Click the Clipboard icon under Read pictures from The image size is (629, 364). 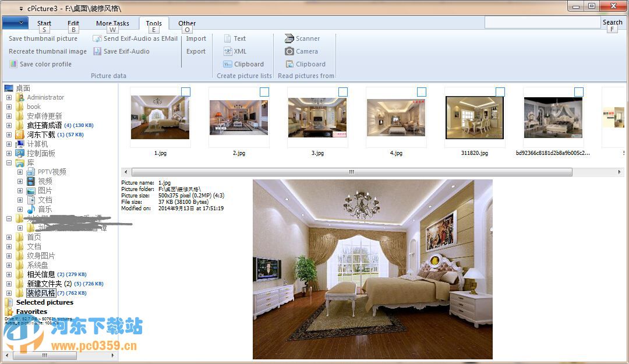coord(289,64)
